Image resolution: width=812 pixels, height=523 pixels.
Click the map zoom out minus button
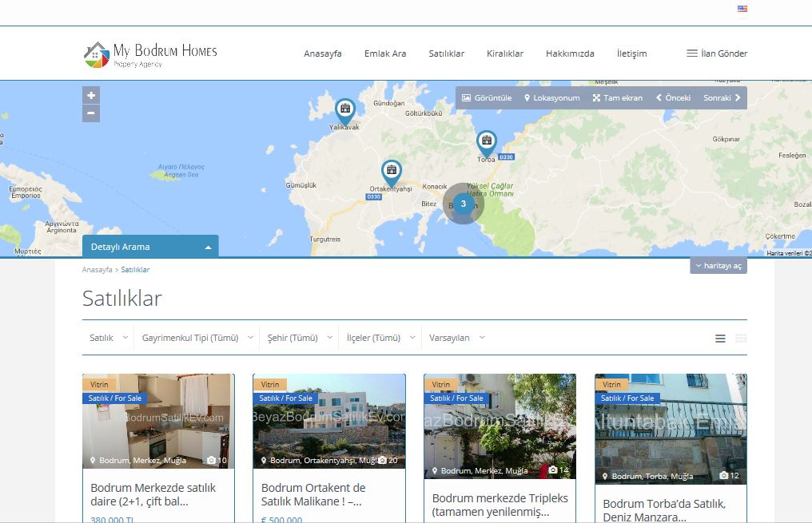[91, 113]
